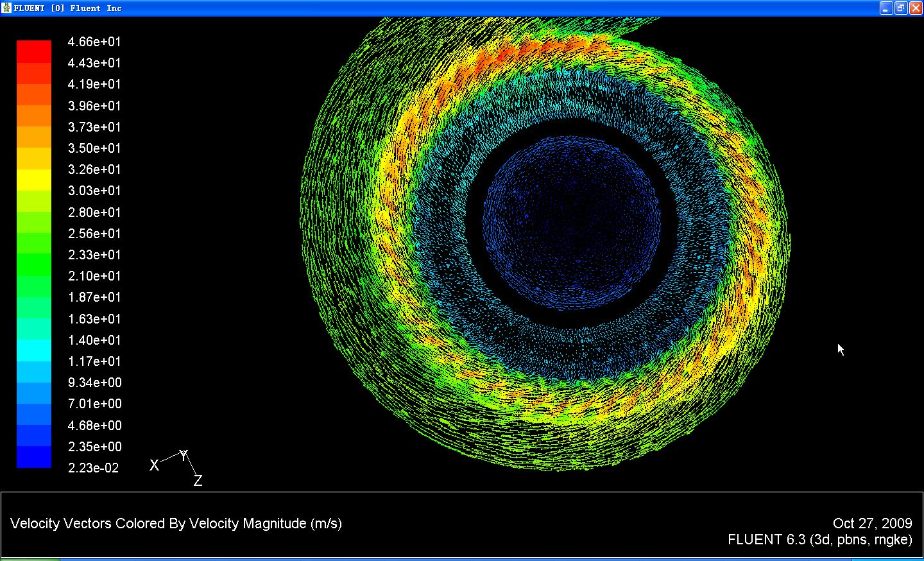
Task: Click the legend value 9.34e+00
Action: click(94, 383)
